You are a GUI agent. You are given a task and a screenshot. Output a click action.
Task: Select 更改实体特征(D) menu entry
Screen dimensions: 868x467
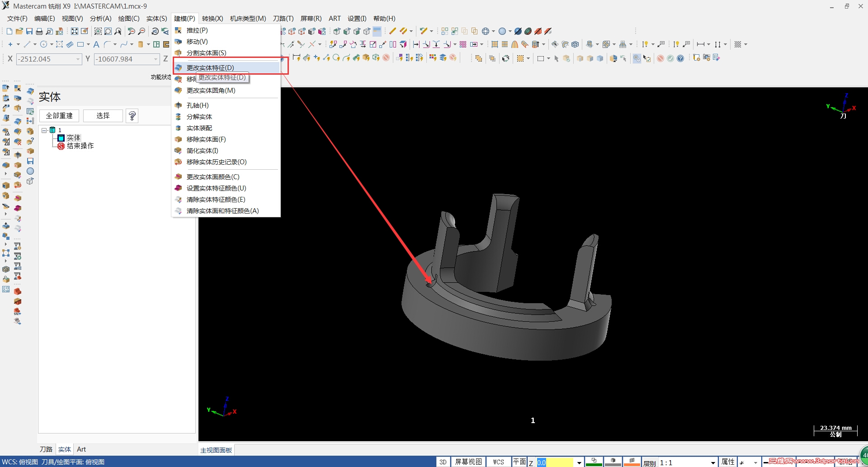point(226,68)
